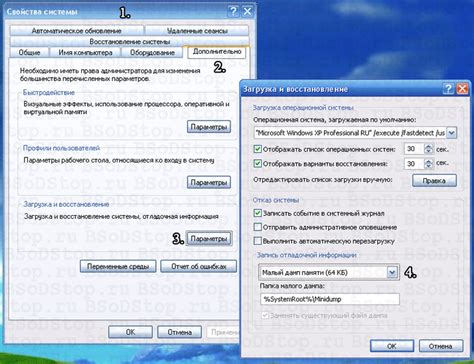
Task: Open Переменные среды
Action: coord(118,266)
